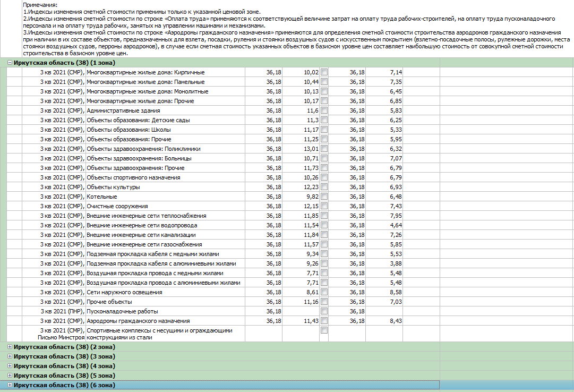
Task: Tick checkbox for Административные здания row
Action: (324, 110)
